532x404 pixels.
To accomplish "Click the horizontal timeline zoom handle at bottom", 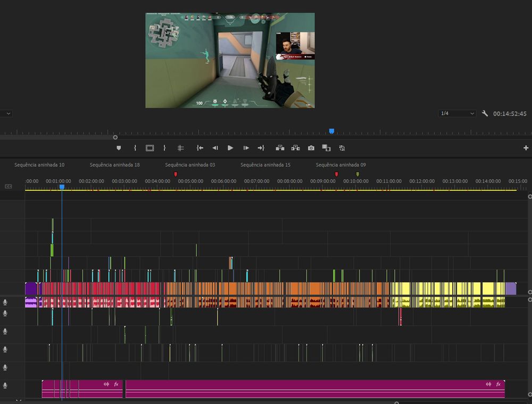I will pyautogui.click(x=397, y=402).
